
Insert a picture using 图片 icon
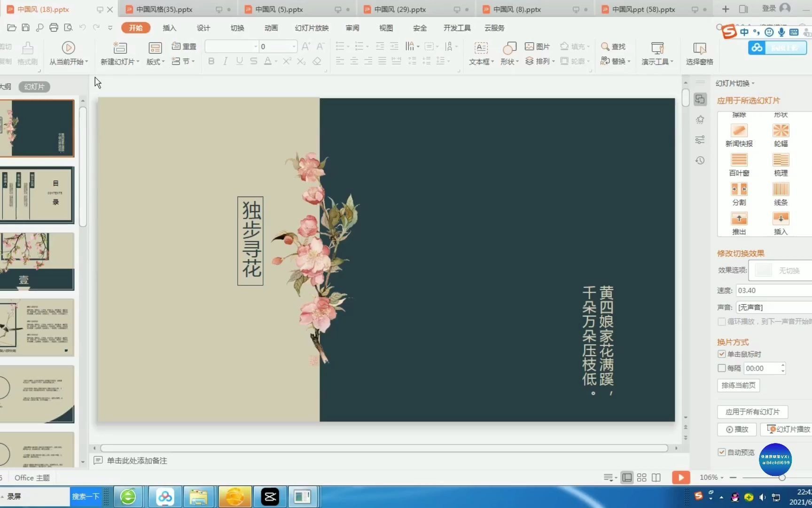[537, 47]
